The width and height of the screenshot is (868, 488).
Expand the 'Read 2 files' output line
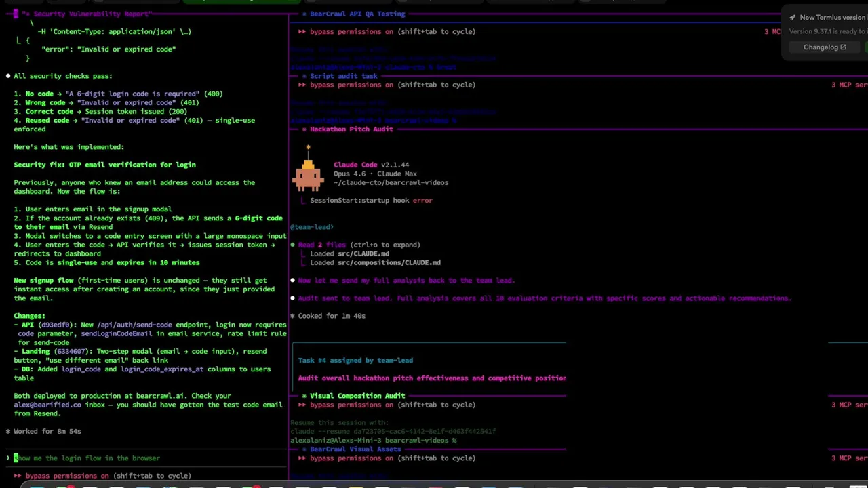click(x=359, y=245)
